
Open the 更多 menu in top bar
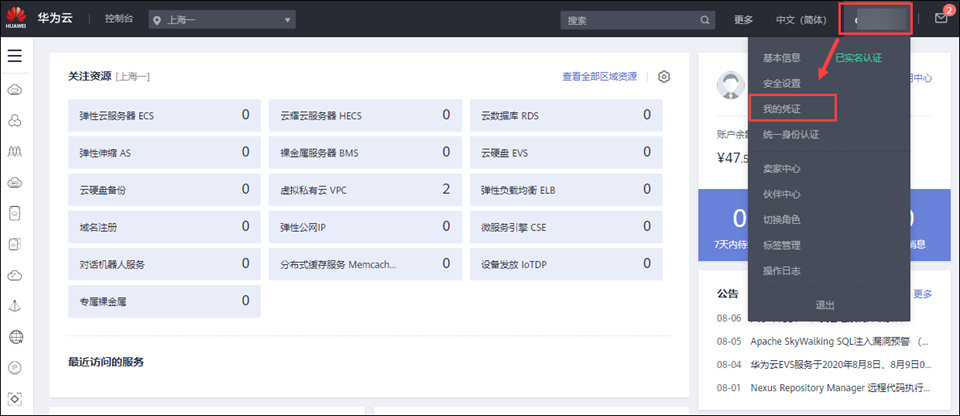pos(743,20)
